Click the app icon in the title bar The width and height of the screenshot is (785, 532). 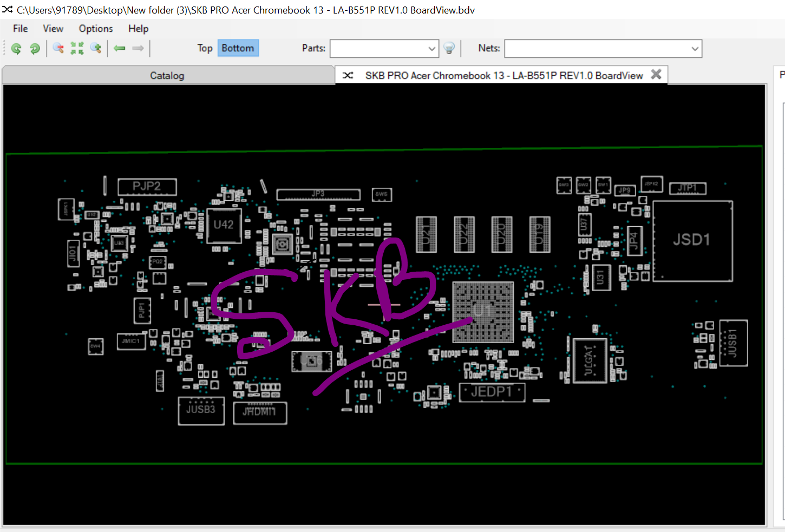point(7,10)
